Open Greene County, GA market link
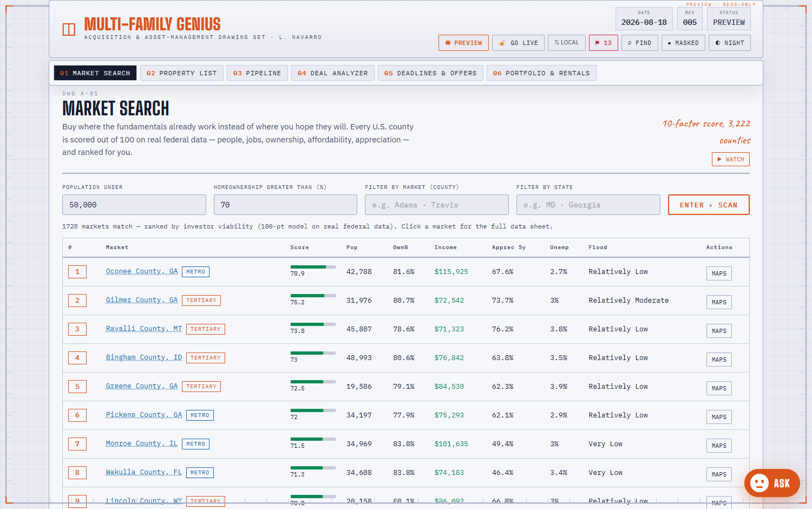The height and width of the screenshot is (509, 812). click(x=142, y=386)
